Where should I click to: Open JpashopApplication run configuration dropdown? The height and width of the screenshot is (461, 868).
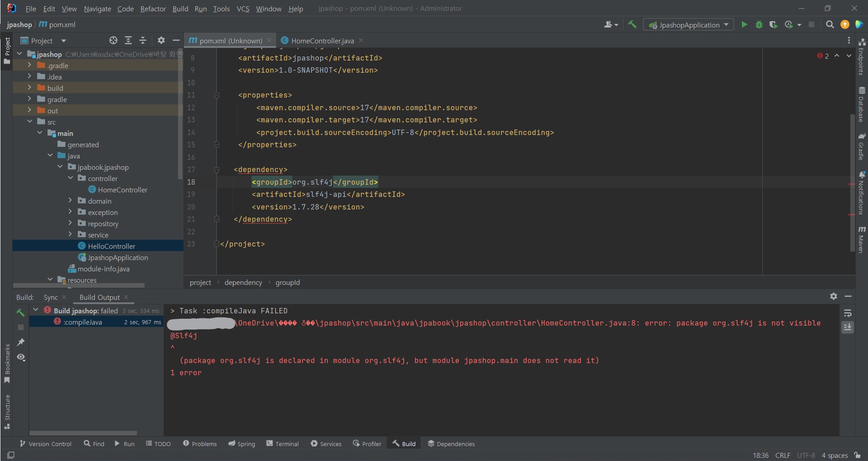click(689, 25)
